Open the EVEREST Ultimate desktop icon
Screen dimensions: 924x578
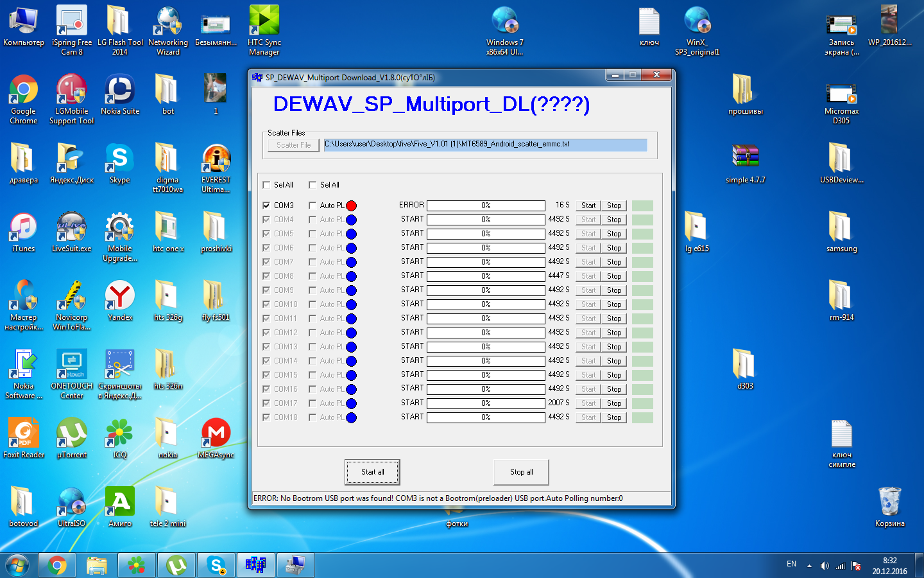[x=216, y=160]
